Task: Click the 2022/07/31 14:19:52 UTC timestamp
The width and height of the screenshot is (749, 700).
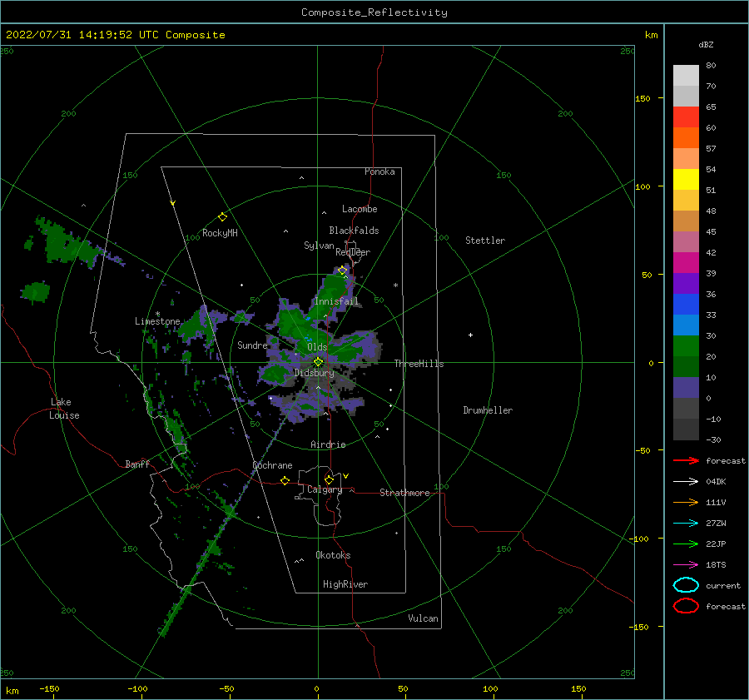Action: [x=76, y=34]
